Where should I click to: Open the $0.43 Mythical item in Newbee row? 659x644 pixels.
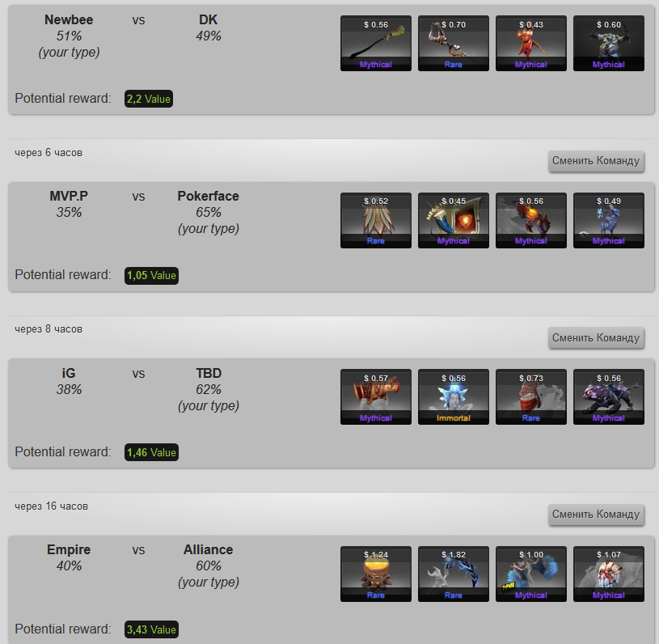point(531,44)
